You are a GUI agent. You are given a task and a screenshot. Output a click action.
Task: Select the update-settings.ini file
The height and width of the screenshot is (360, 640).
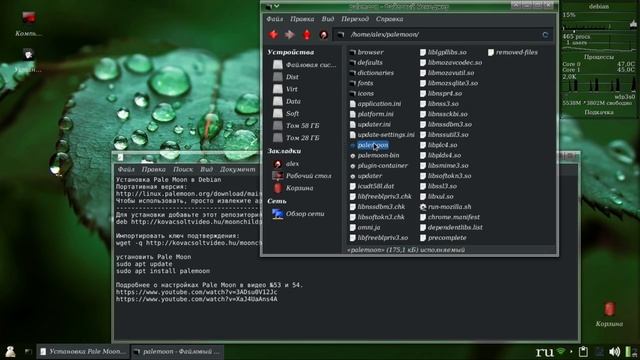[382, 134]
